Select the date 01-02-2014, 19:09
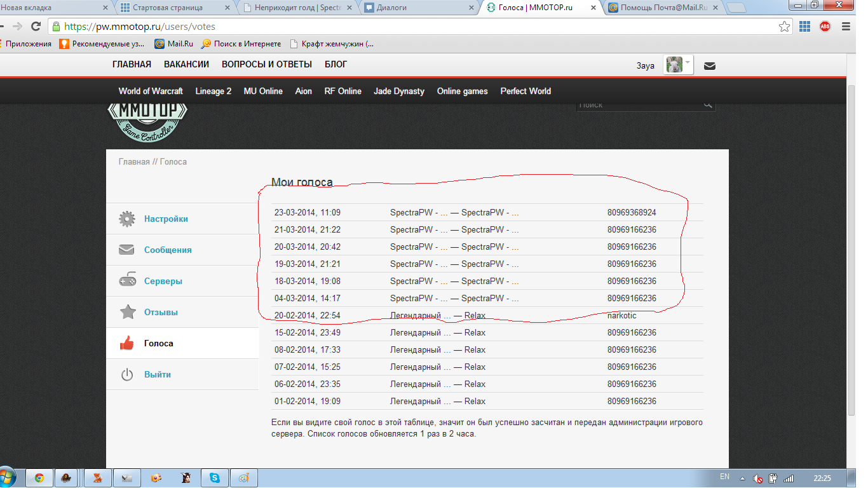 click(x=308, y=401)
